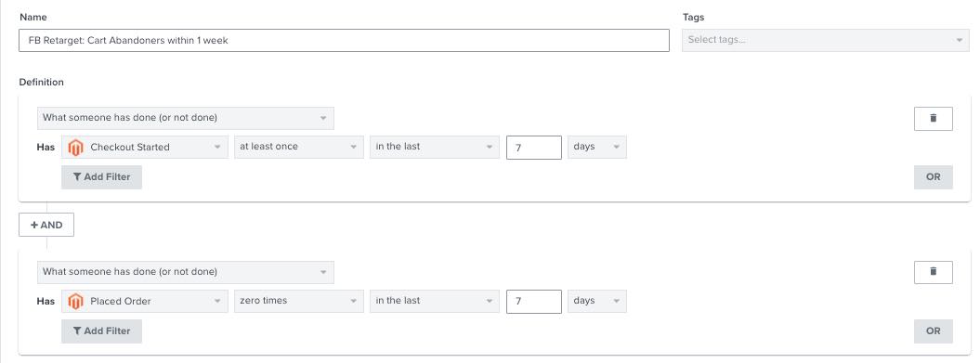
Task: Delete the Checkout Started condition with trash icon
Action: click(x=934, y=118)
